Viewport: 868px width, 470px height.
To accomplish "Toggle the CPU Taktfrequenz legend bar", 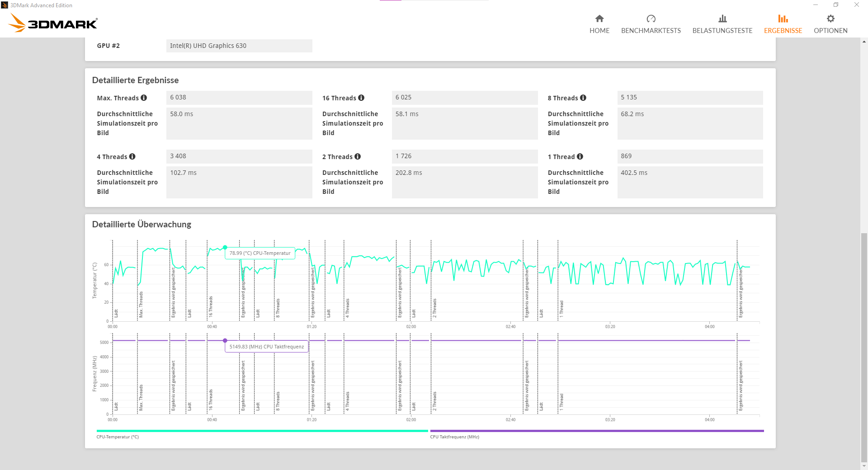I will coord(597,431).
